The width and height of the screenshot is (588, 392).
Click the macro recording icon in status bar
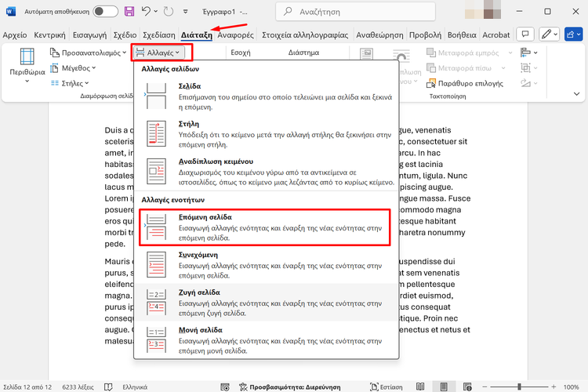tap(225, 387)
